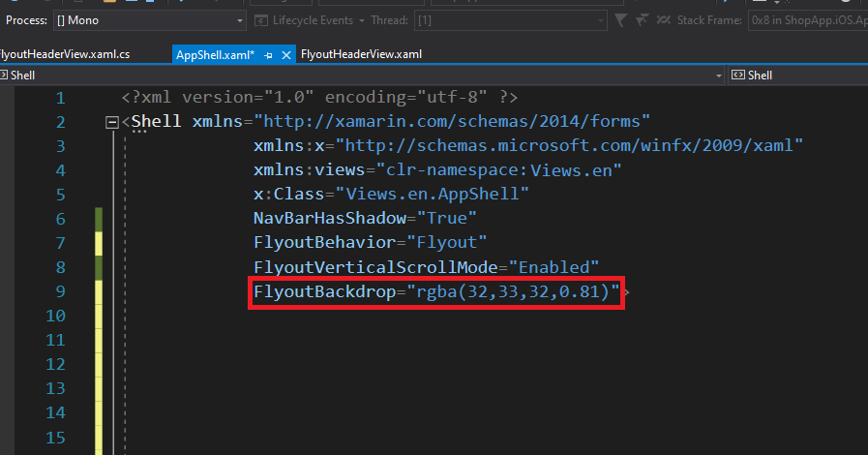Click the crossed threads icon before Stack Frame

(663, 20)
